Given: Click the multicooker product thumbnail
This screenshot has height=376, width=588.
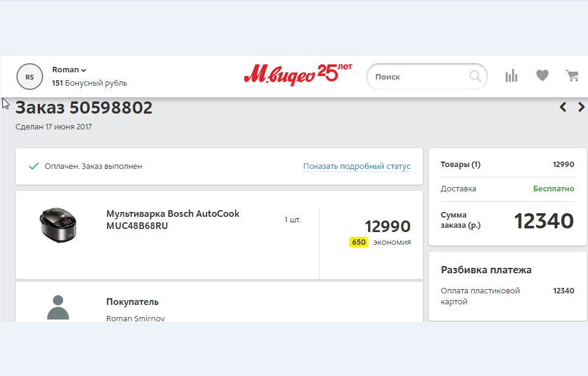Looking at the screenshot, I should click(58, 225).
